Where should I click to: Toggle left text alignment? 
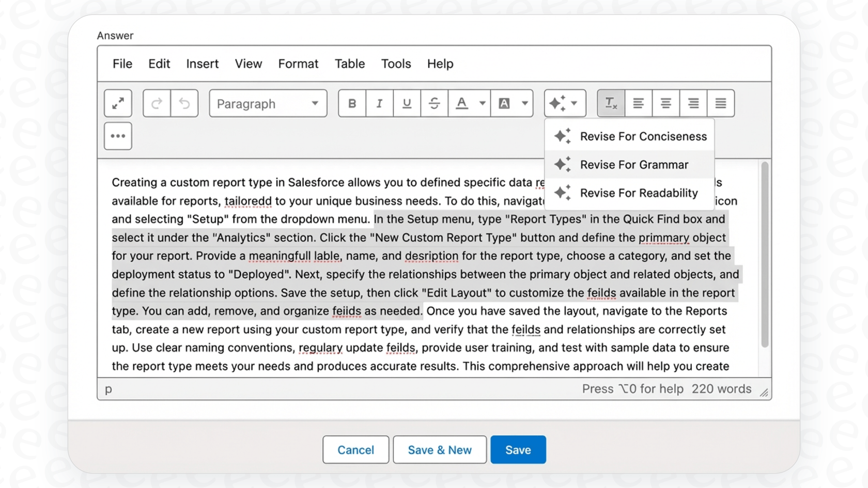pyautogui.click(x=639, y=103)
